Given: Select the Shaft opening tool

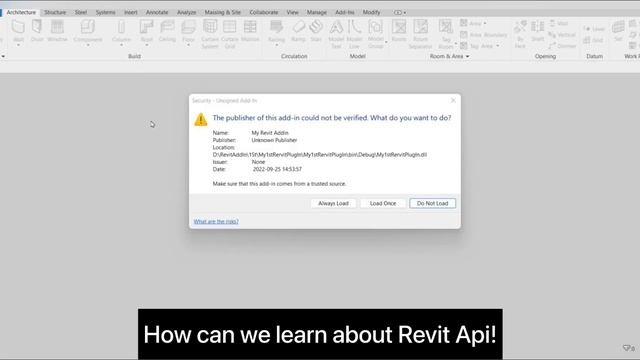Looking at the screenshot, I should (538, 30).
